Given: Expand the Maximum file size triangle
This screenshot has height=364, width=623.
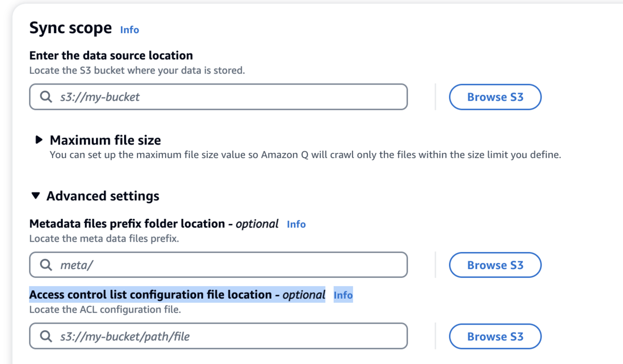Looking at the screenshot, I should pyautogui.click(x=38, y=139).
